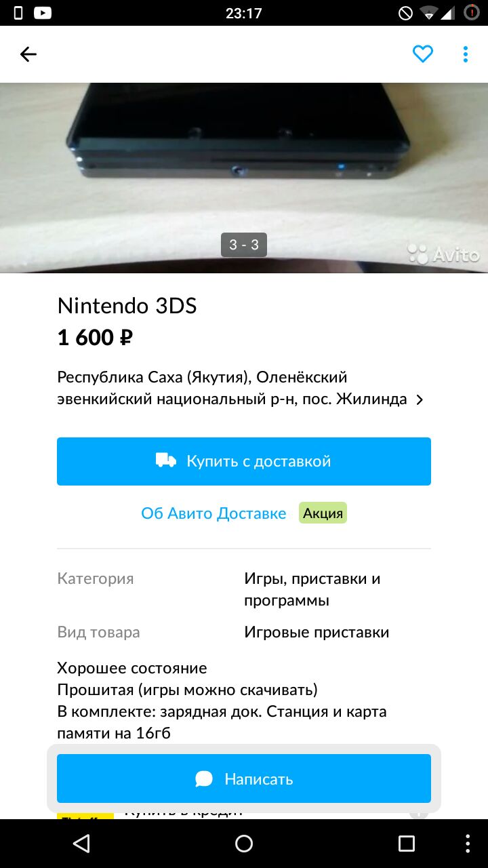Screen dimensions: 488x868
Task: Tap Android home circle button
Action: coord(244,843)
